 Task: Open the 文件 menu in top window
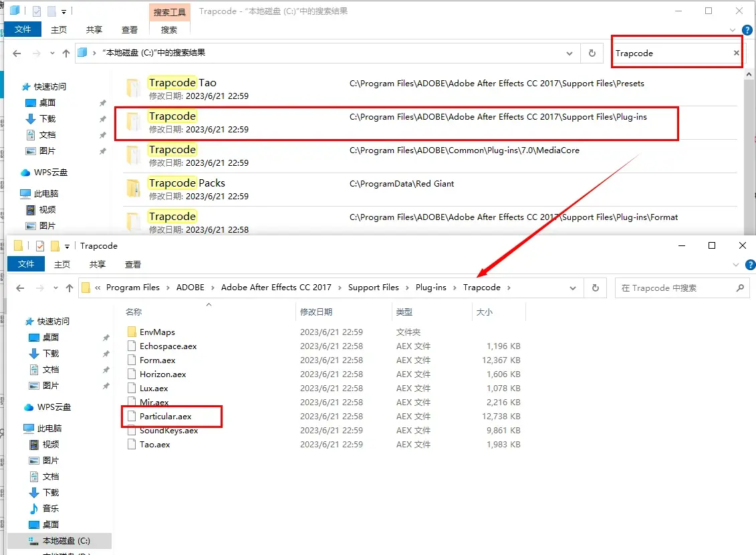coord(23,29)
